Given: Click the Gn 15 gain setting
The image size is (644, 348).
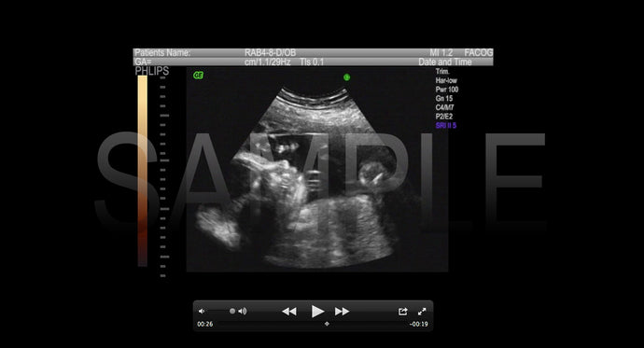Looking at the screenshot, I should click(444, 99).
